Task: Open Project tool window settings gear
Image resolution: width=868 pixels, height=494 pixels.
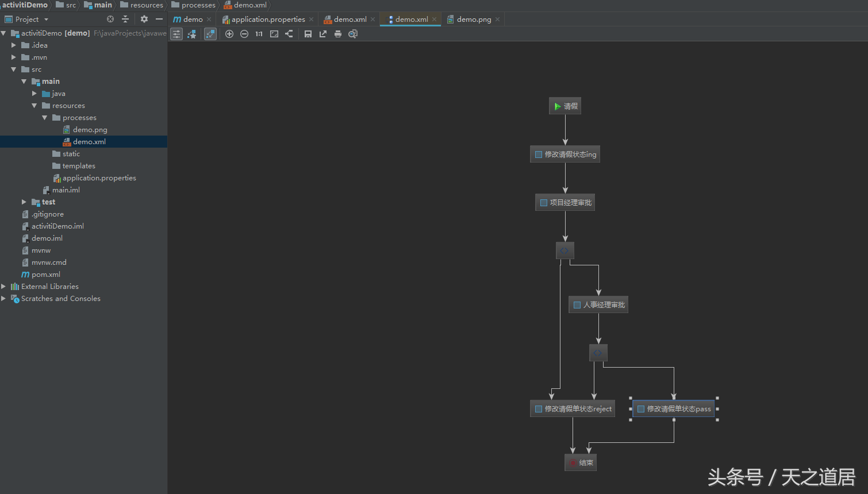Action: (144, 19)
